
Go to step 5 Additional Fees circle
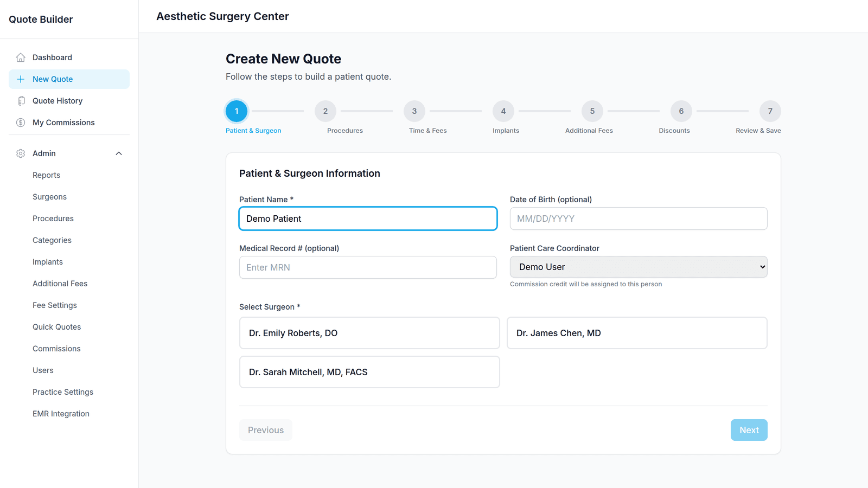click(x=592, y=111)
